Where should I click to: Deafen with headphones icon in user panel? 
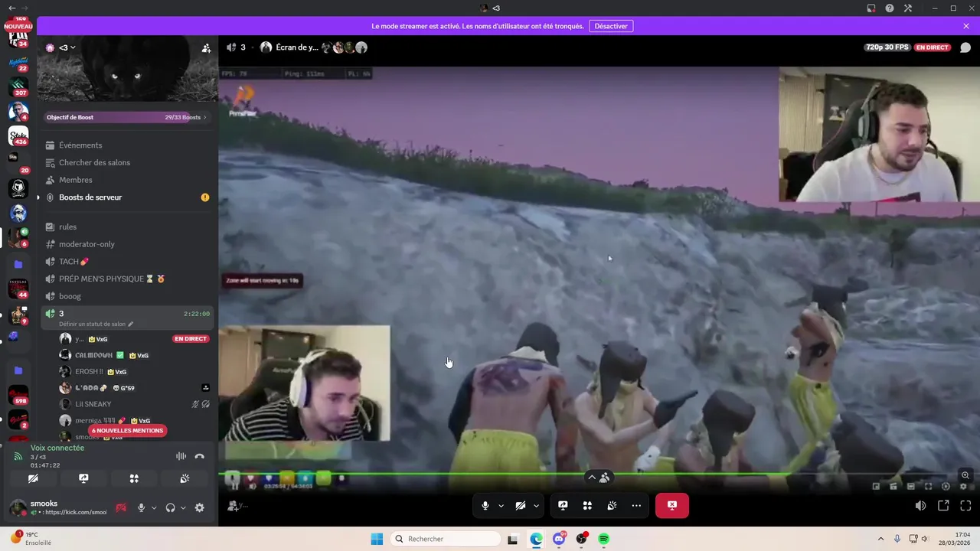click(x=170, y=507)
